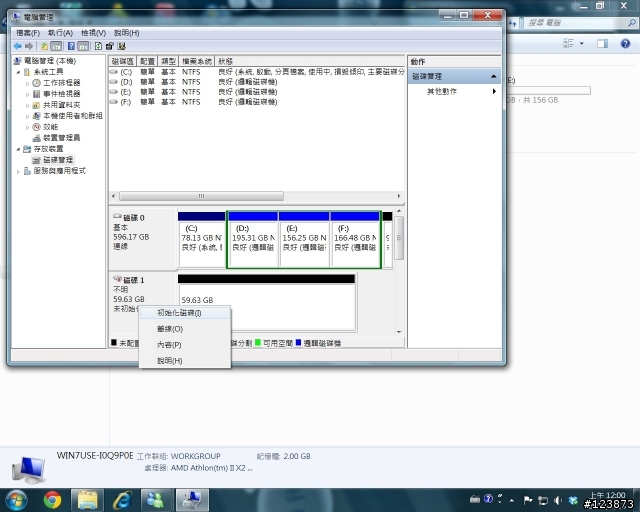Image resolution: width=640 pixels, height=512 pixels.
Task: Select 系統工具 in the tree
Action: coord(49,72)
